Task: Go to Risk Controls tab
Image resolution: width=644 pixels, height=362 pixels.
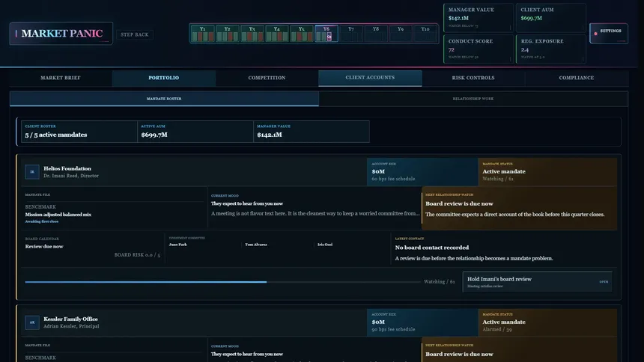Action: click(x=473, y=78)
